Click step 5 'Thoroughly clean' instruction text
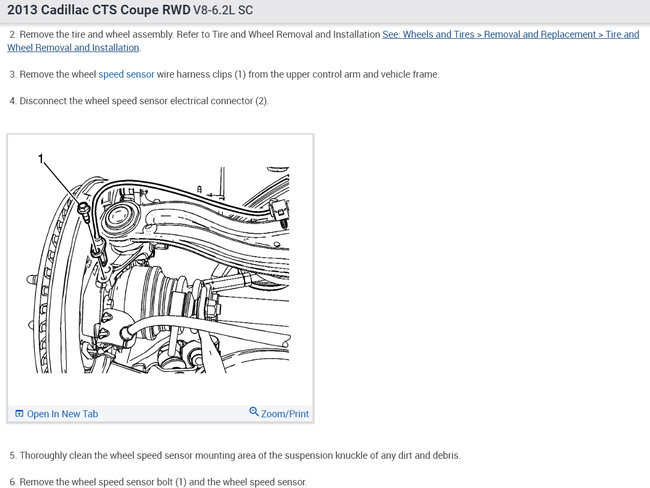Viewport: 650px width, 488px height. click(x=235, y=456)
